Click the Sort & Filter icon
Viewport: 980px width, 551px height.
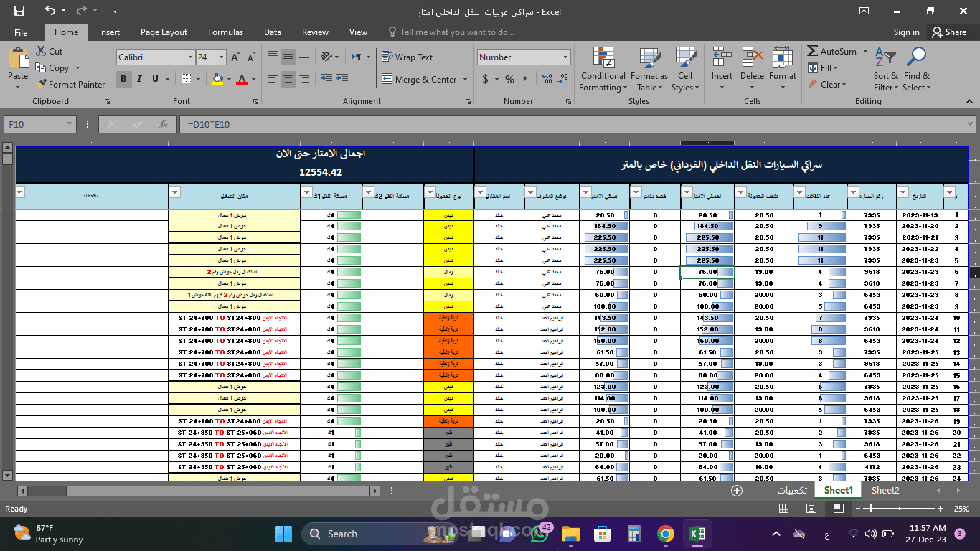click(x=885, y=70)
